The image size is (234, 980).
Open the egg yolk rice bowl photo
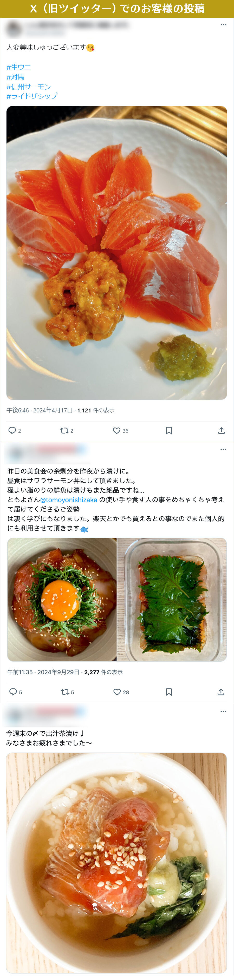[62, 600]
